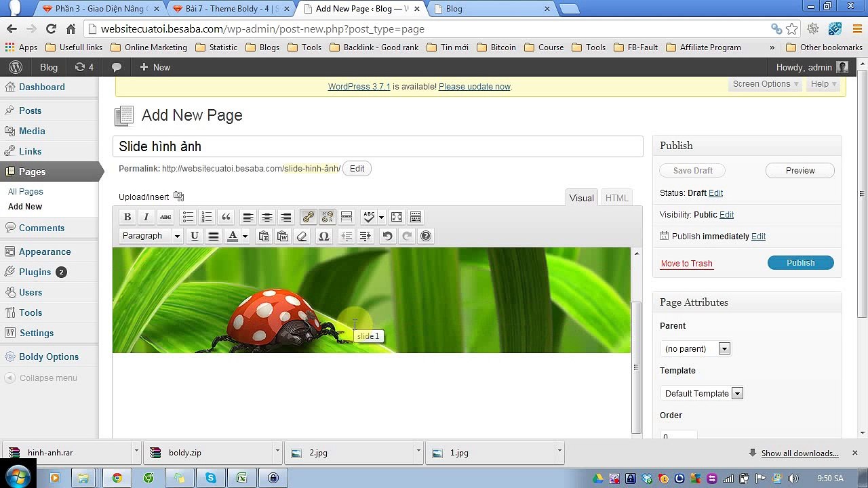Switch to the HTML editor tab
Screen dimensions: 868x488
tap(616, 198)
